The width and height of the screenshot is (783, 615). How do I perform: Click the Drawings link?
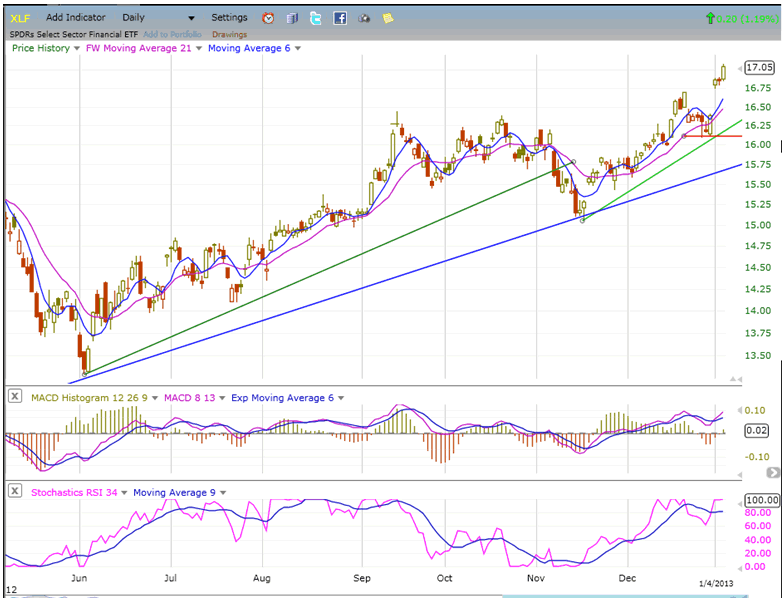229,34
